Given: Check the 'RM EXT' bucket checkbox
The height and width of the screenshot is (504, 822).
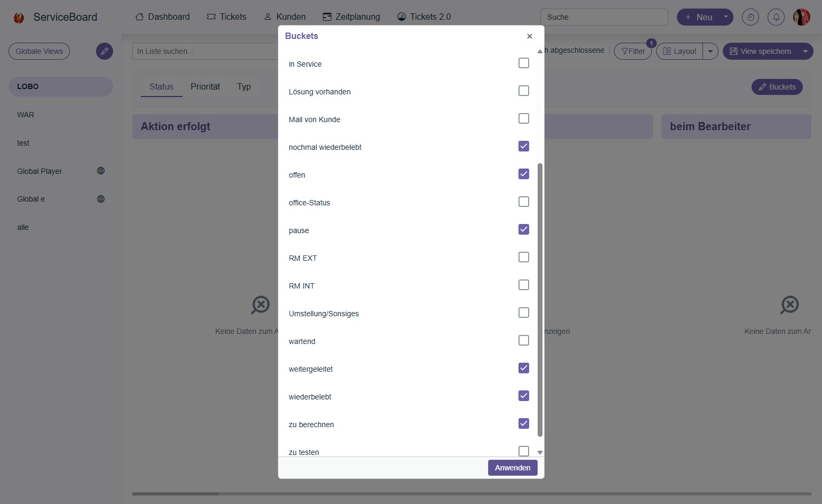Looking at the screenshot, I should click(x=524, y=257).
